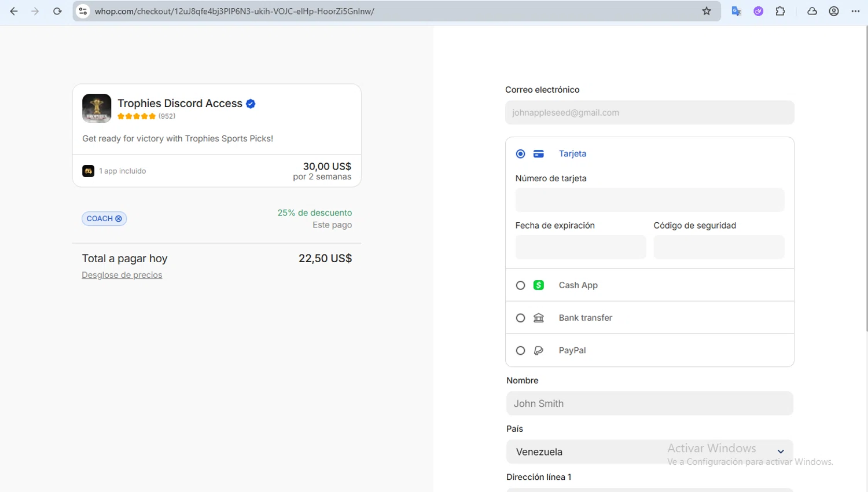The height and width of the screenshot is (492, 868).
Task: Click the 'Total a pagar hoy' label
Action: tap(124, 259)
